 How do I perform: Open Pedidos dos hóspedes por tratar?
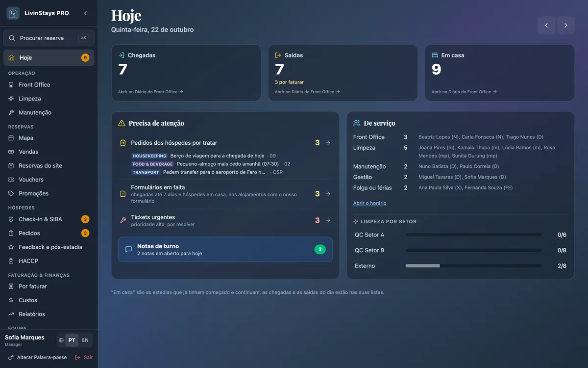(x=225, y=143)
